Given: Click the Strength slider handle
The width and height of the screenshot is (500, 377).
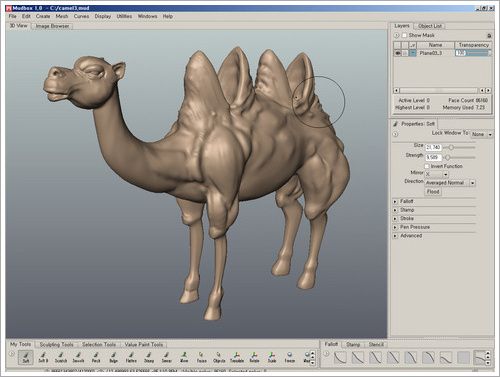Looking at the screenshot, I should pyautogui.click(x=448, y=157).
